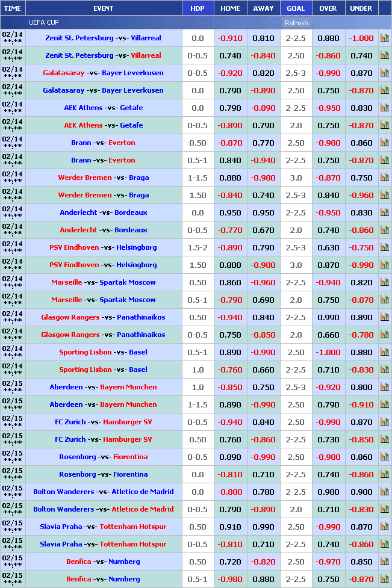Select away odds 0.990 for Slavia Praha-Tottenham

263,527
